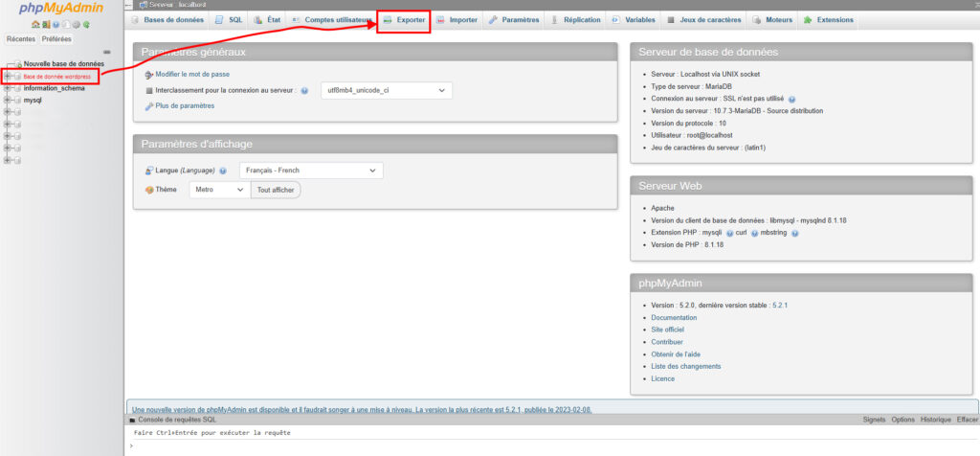980x456 pixels.
Task: Open the Jeux de caractères tab
Action: (704, 20)
